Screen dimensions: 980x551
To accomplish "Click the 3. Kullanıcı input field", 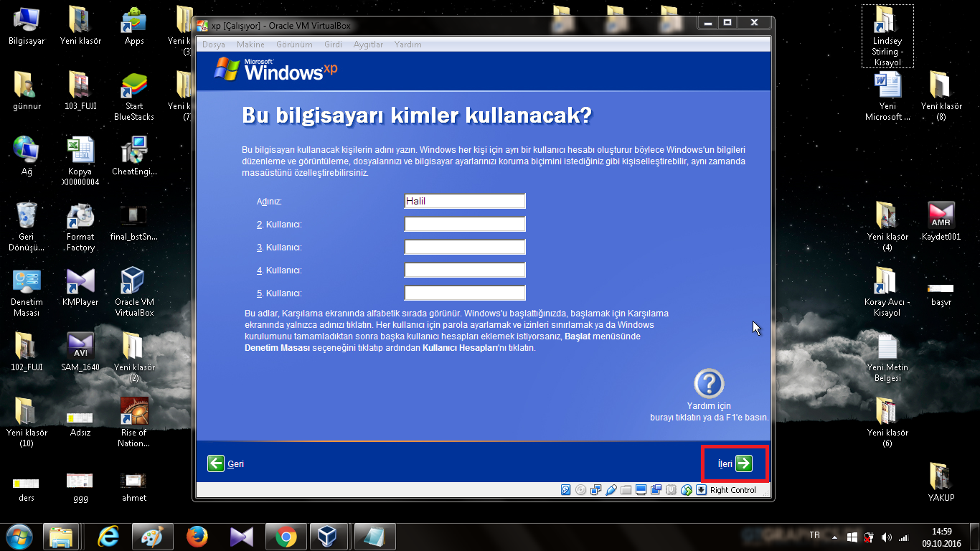I will click(x=465, y=247).
